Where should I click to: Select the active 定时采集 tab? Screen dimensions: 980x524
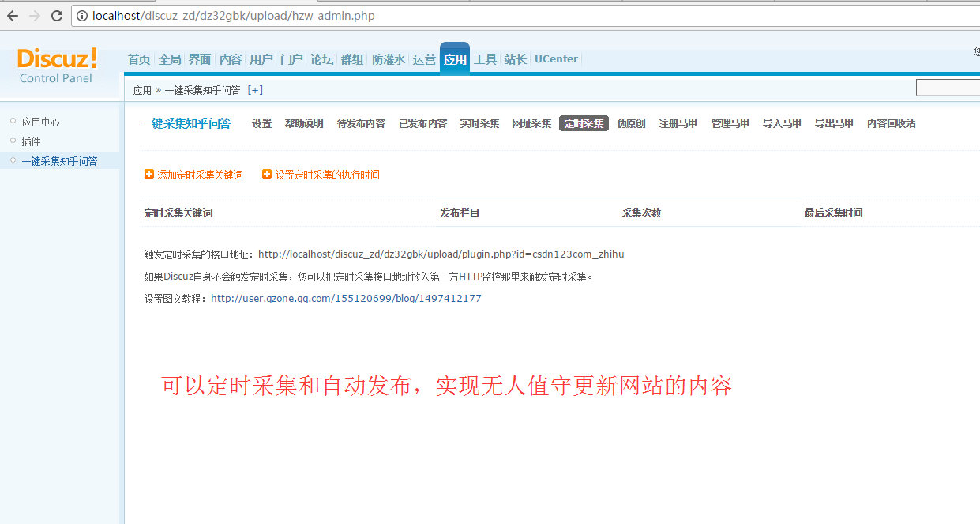pos(584,123)
